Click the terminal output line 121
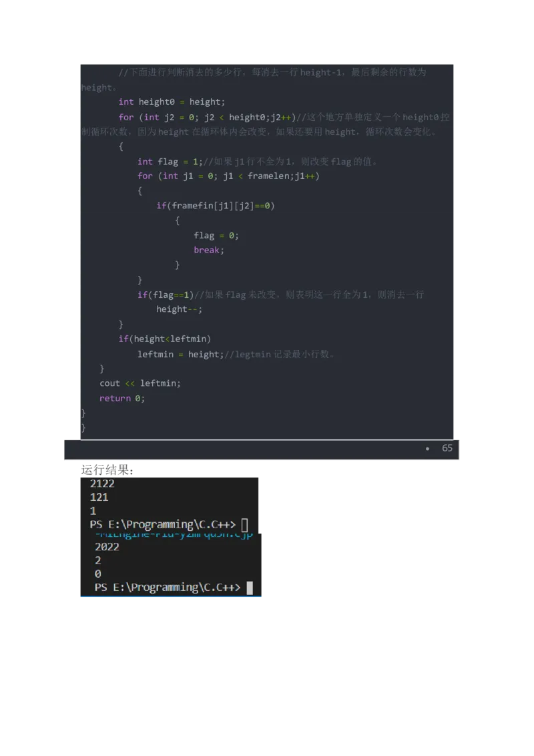This screenshot has width=534, height=756. 99,498
